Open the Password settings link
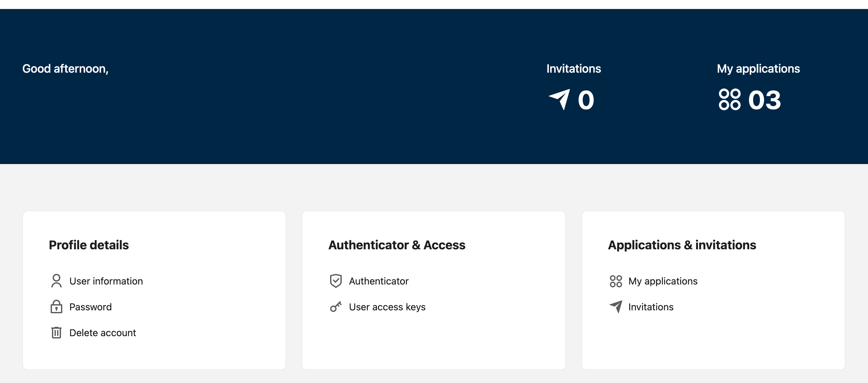This screenshot has width=868, height=383. point(90,307)
